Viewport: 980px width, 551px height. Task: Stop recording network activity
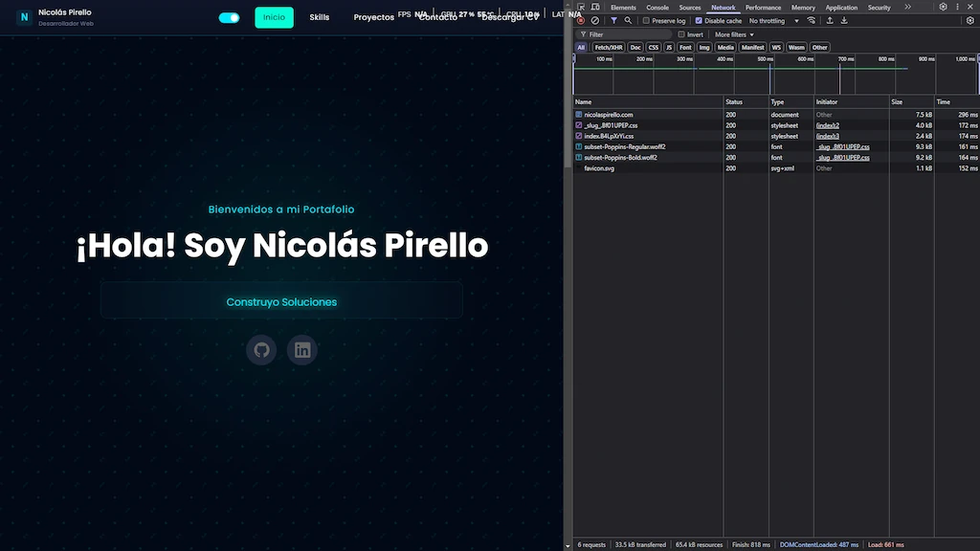tap(581, 20)
